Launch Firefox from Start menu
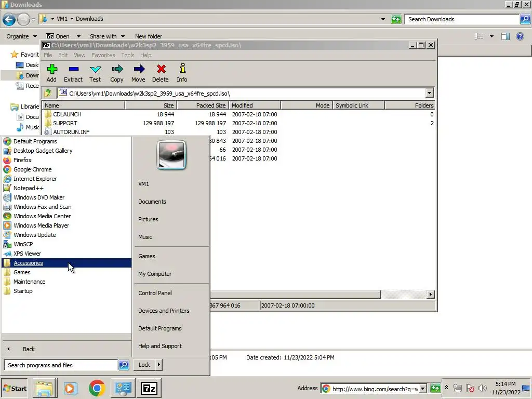 coord(22,160)
